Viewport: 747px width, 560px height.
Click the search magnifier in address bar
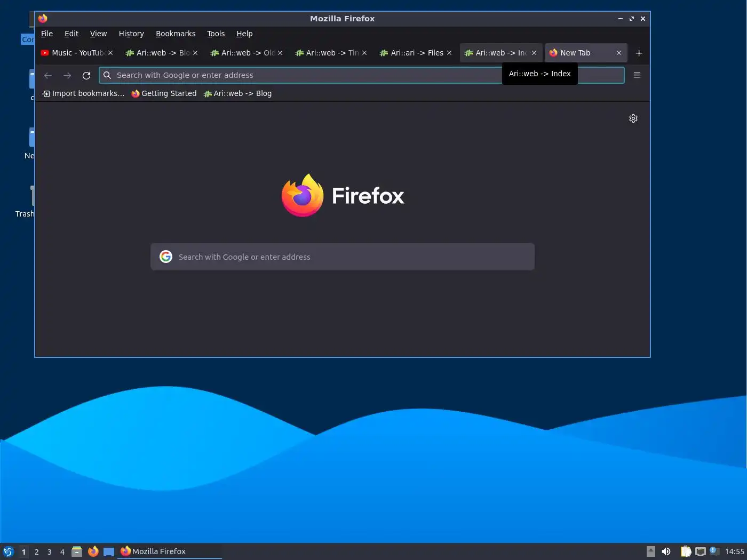pos(107,75)
